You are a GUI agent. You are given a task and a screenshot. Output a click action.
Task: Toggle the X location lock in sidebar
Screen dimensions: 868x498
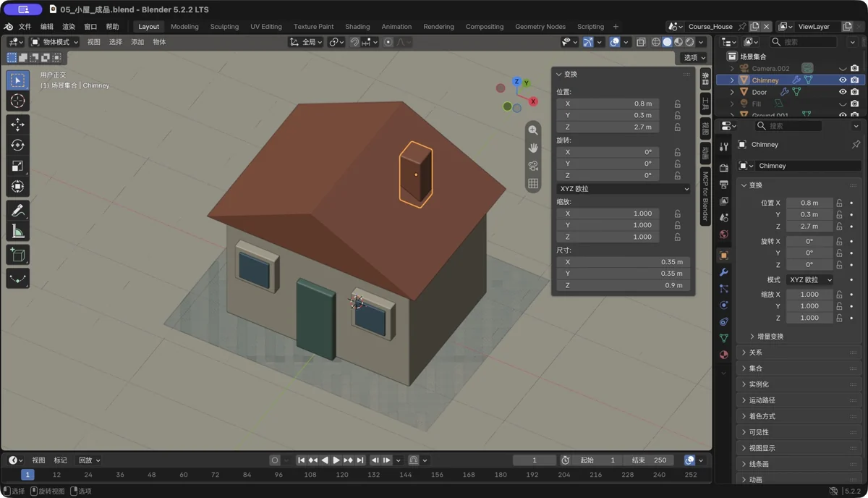point(678,104)
